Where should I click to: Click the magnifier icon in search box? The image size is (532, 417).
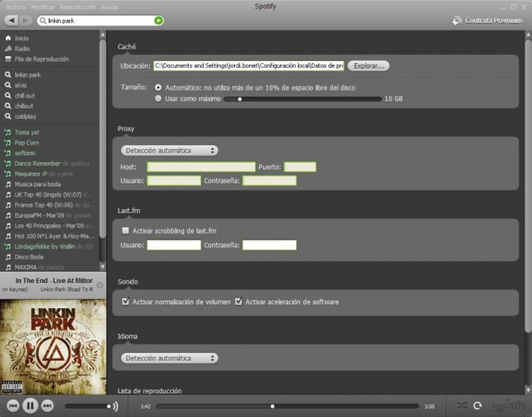click(x=43, y=21)
